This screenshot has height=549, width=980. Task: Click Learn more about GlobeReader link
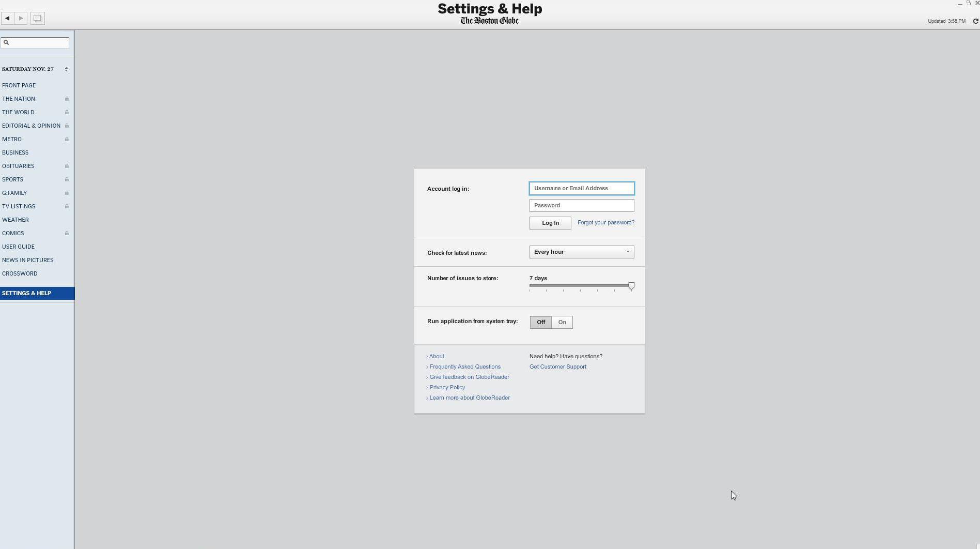tap(470, 398)
